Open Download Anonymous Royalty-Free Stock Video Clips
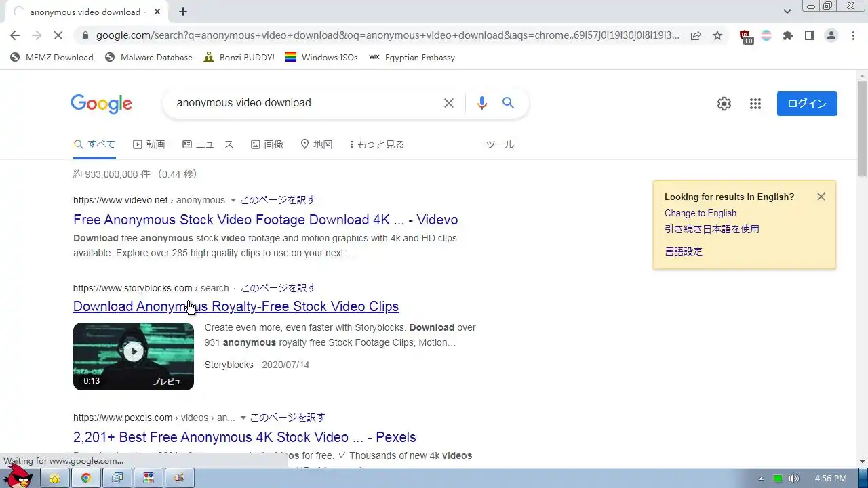Screen dimensions: 868x488 (x=236, y=306)
